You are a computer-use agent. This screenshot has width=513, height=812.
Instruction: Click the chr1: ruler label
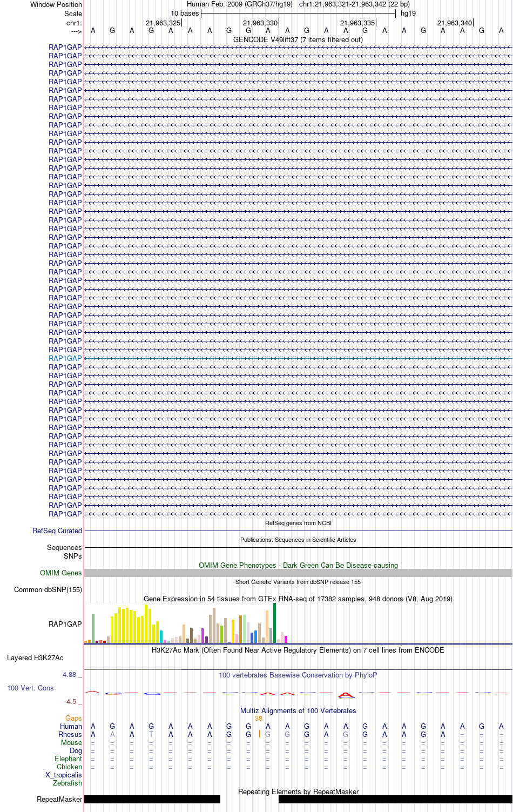(74, 23)
